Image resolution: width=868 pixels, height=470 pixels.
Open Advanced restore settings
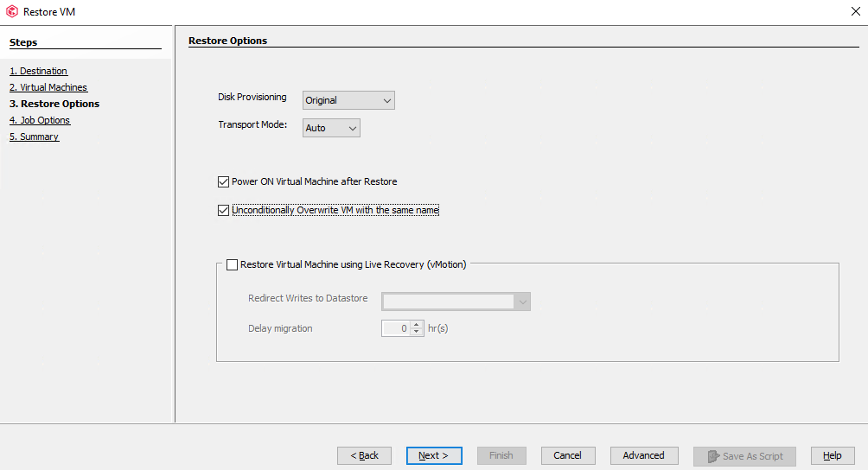click(644, 455)
